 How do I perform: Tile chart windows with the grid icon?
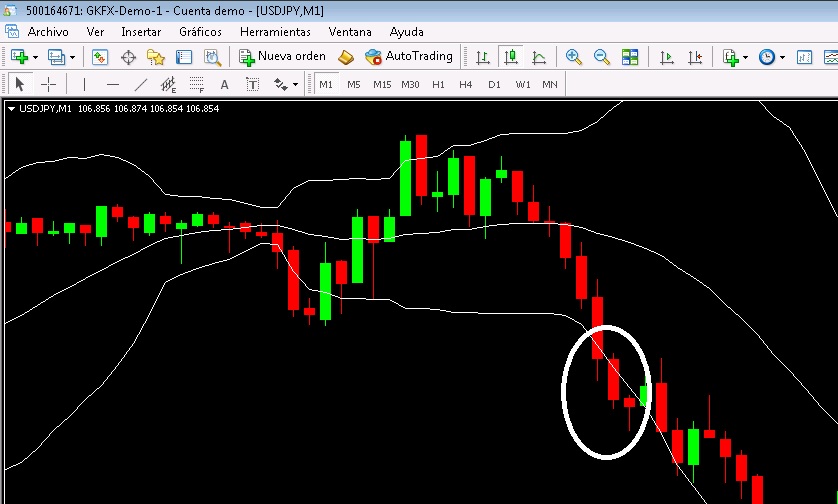pyautogui.click(x=630, y=57)
